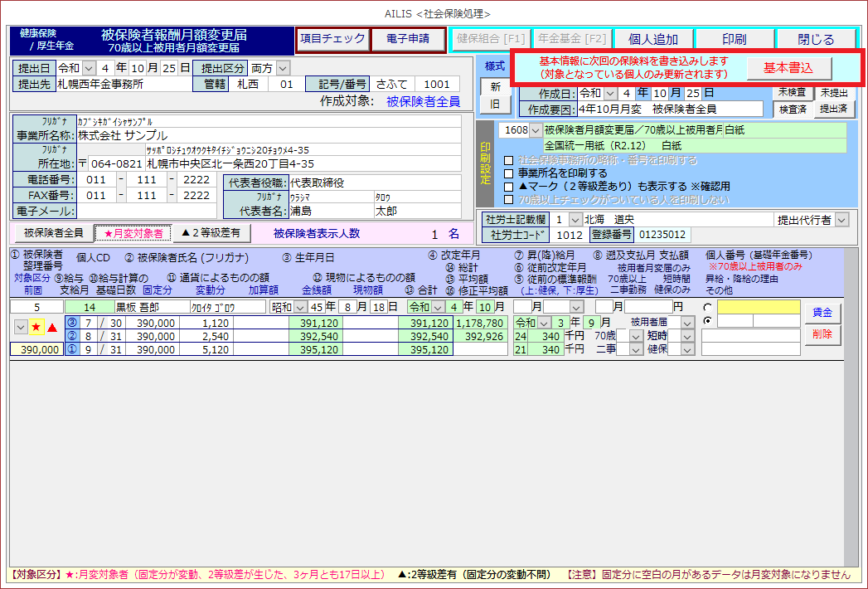This screenshot has height=589, width=868.
Task: Select the circled ① September salary row marker
Action: coord(71,349)
